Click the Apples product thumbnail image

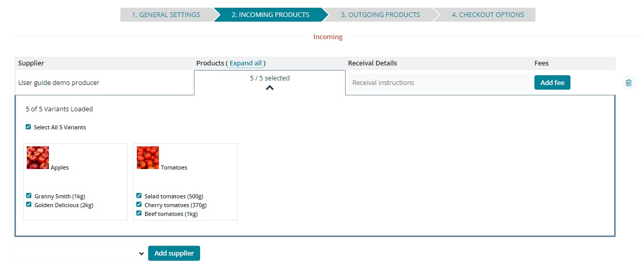(38, 158)
